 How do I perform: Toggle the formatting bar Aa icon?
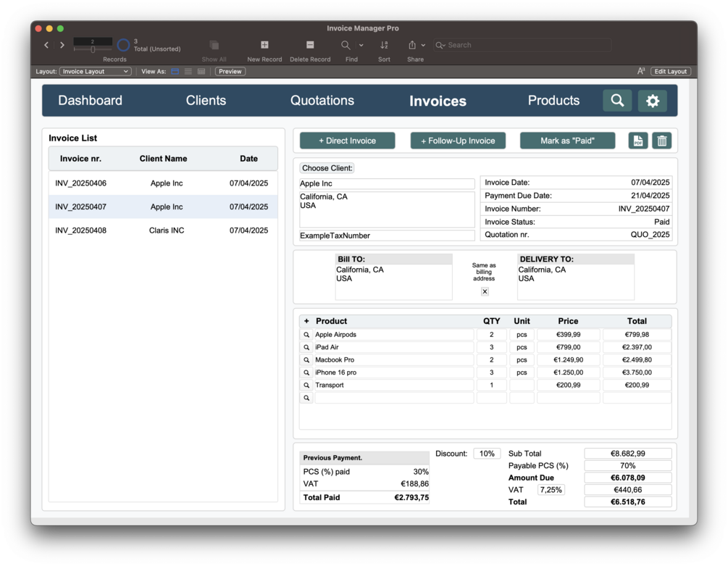pos(641,71)
